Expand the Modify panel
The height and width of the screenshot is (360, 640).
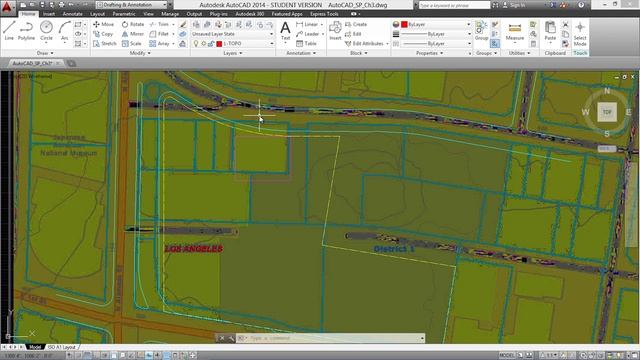[140, 53]
